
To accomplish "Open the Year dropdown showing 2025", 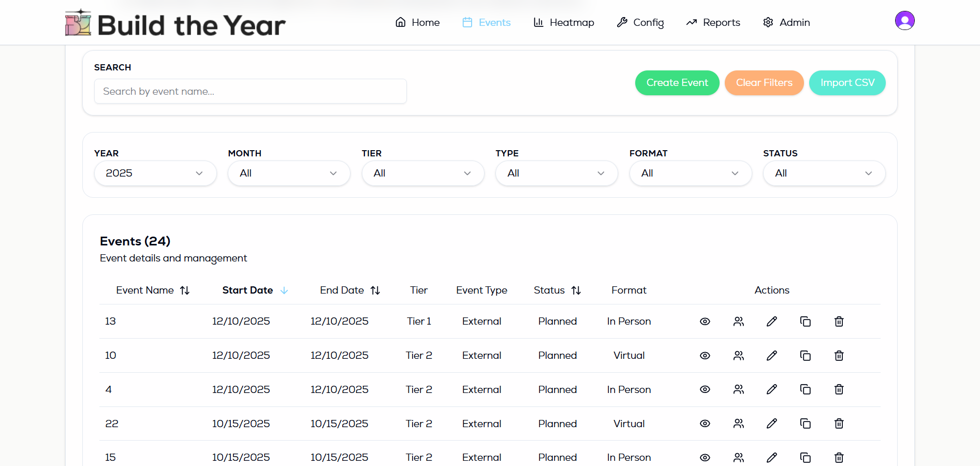I will (155, 173).
